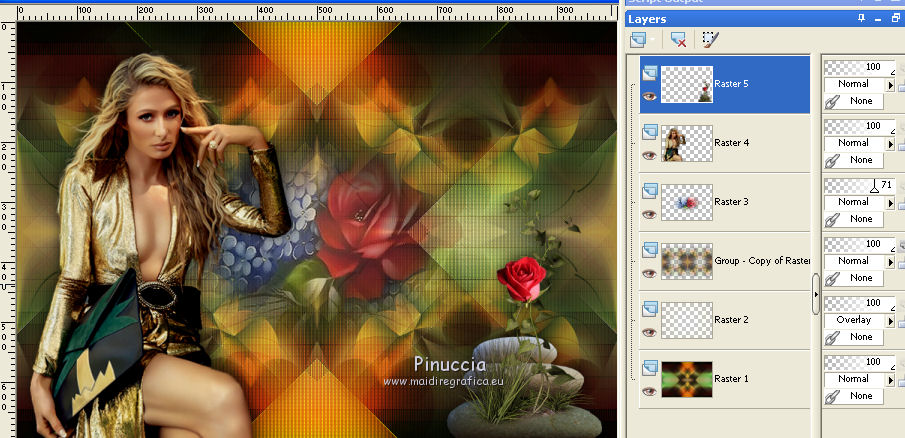The width and height of the screenshot is (905, 438).
Task: Click the New Raster Layer icon
Action: point(638,39)
